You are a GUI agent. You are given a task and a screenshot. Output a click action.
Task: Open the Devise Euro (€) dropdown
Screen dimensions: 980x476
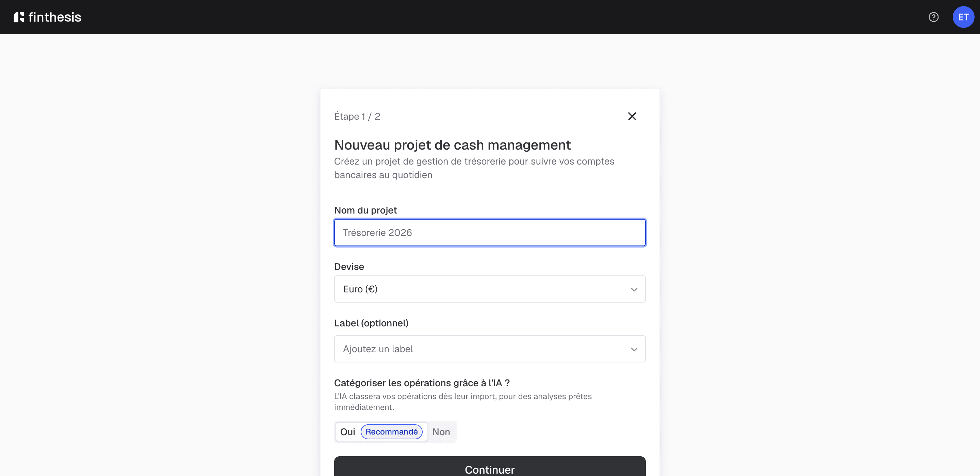point(490,289)
